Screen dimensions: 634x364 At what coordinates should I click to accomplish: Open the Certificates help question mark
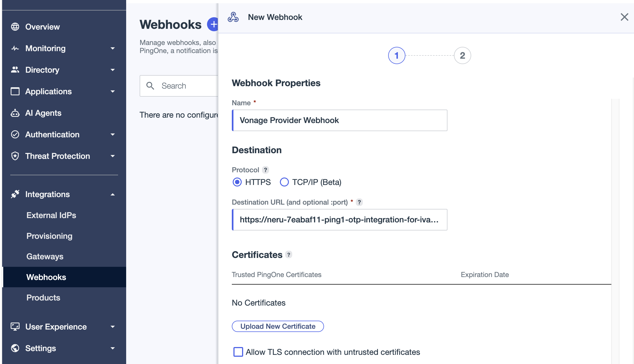click(x=289, y=254)
